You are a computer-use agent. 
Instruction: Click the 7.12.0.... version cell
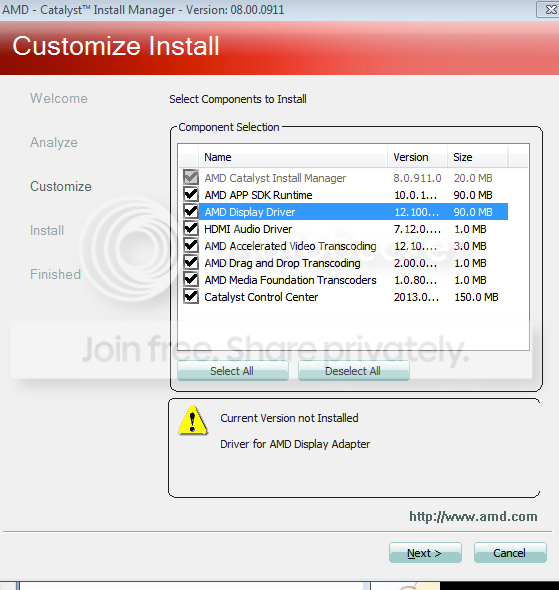[417, 229]
